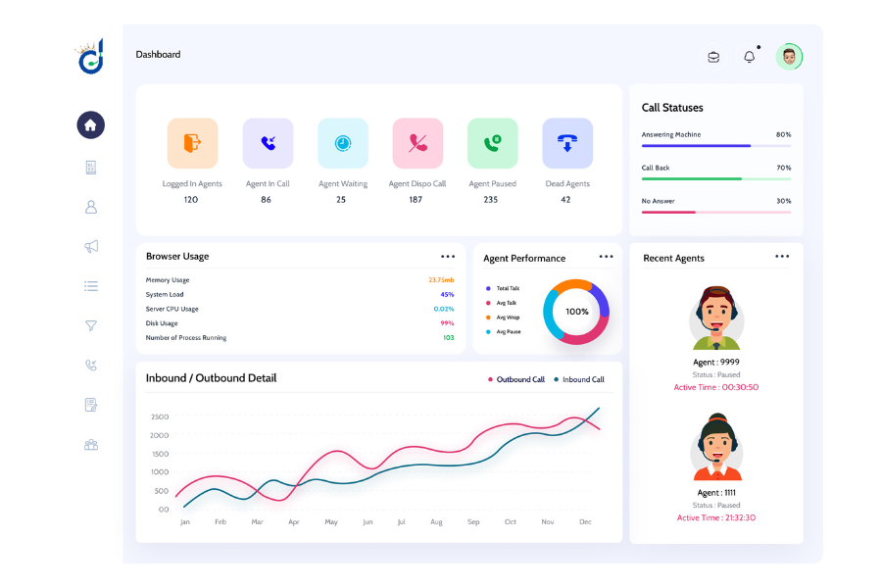The width and height of the screenshot is (882, 588).
Task: Open the Browser Usage options menu
Action: (x=447, y=256)
